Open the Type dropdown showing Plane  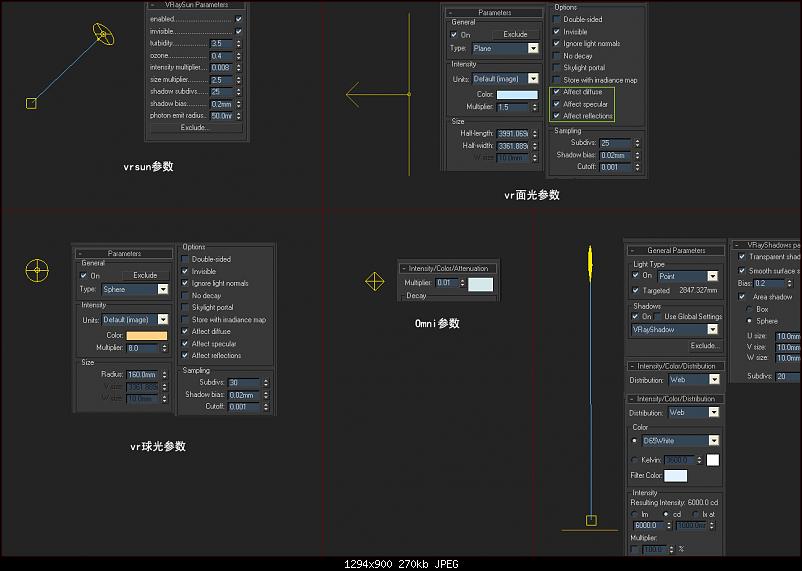click(x=505, y=48)
